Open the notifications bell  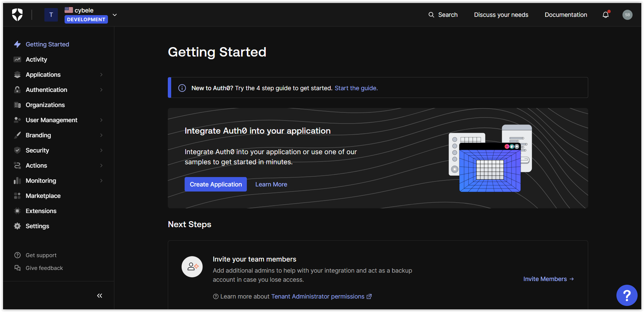click(x=606, y=15)
